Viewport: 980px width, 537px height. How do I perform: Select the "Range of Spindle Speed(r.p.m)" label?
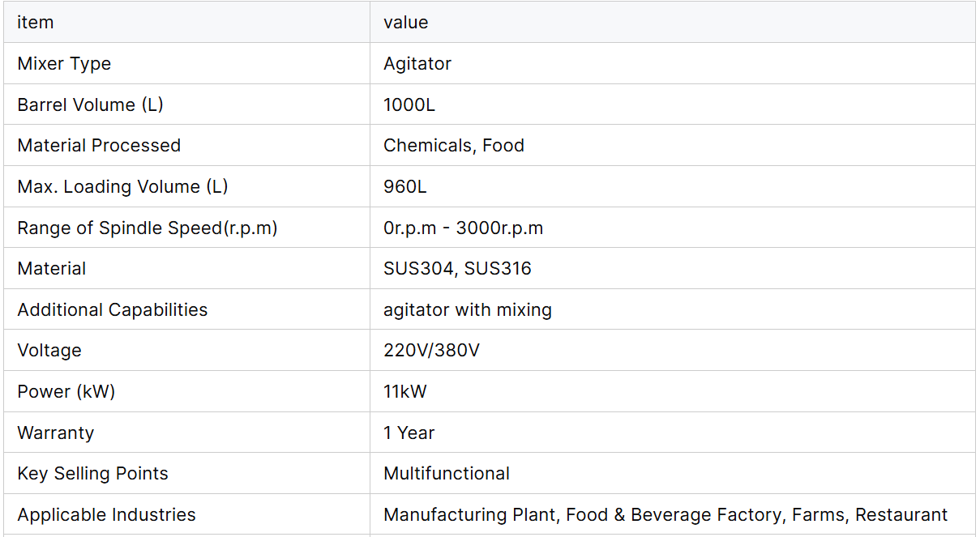[148, 228]
